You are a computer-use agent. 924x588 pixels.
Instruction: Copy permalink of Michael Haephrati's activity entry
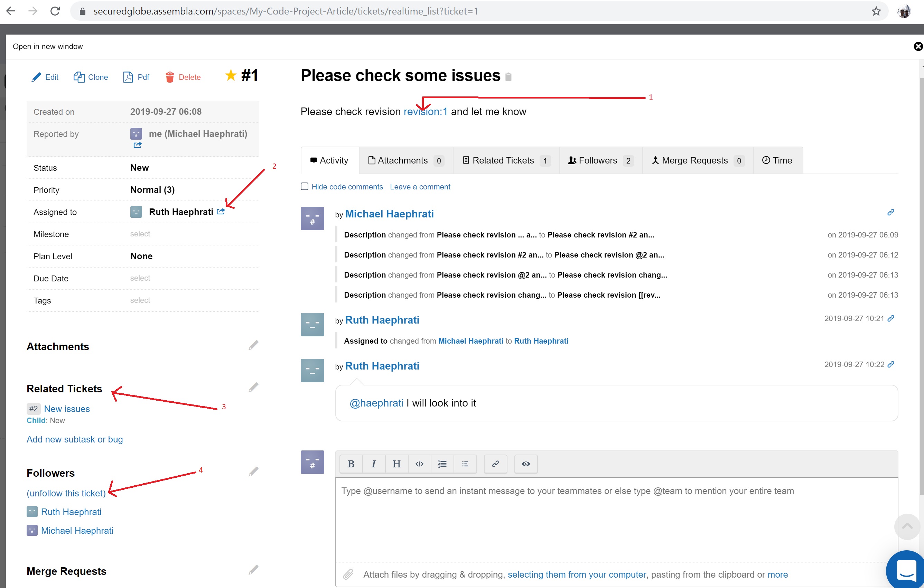pos(890,212)
